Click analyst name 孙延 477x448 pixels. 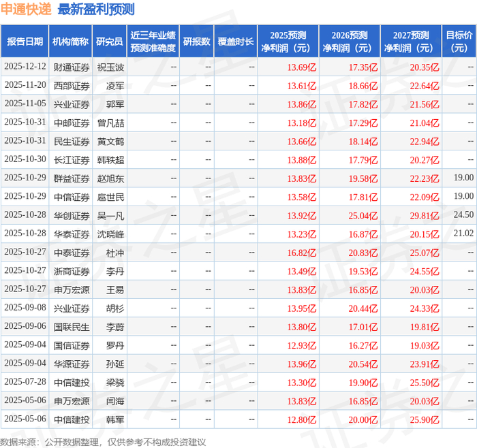click(x=115, y=364)
